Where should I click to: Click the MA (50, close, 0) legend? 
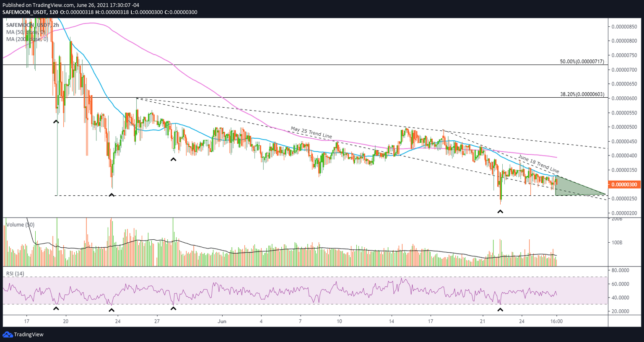coord(25,32)
